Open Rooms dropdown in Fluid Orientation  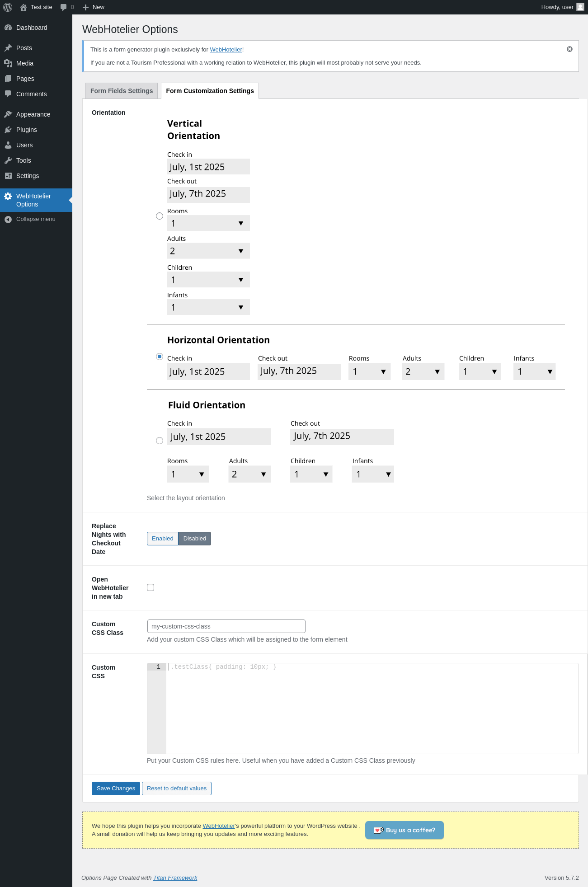[x=188, y=474]
